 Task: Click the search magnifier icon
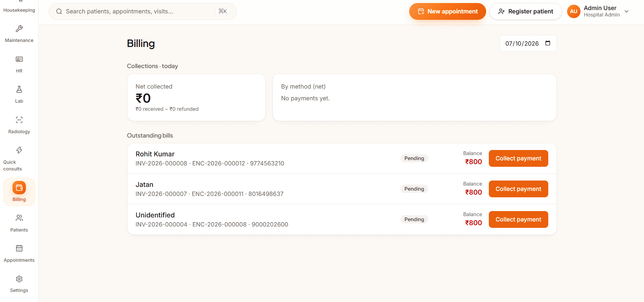tap(59, 11)
